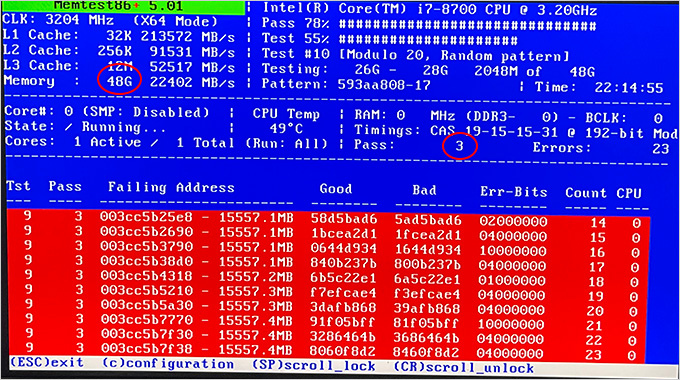This screenshot has width=680, height=380.
Task: Click the Test 55% progress bar
Action: click(x=428, y=40)
